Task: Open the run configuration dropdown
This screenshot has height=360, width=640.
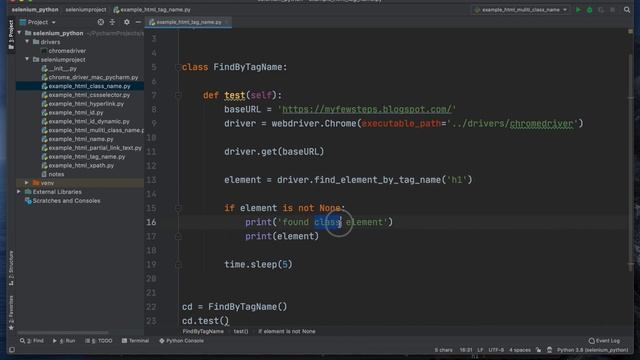Action: (521, 10)
